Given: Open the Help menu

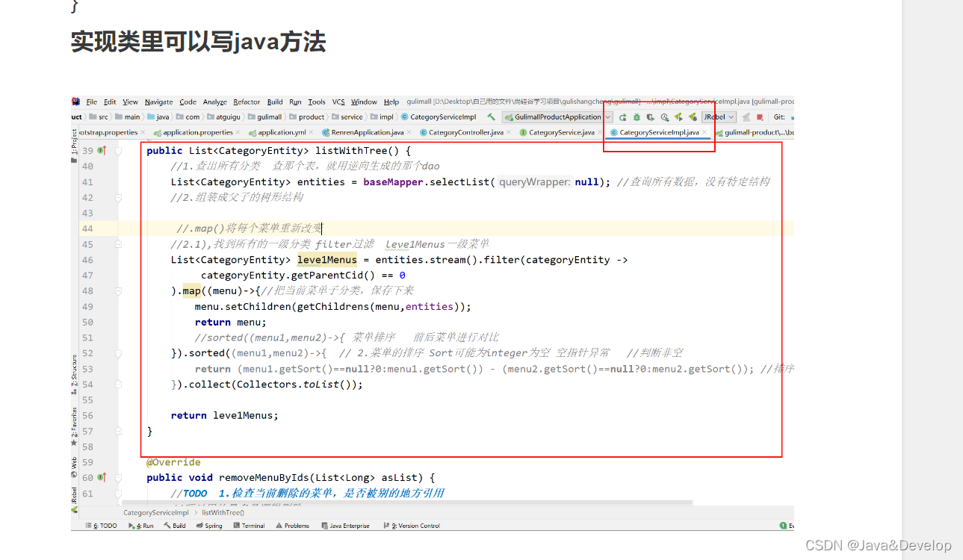Looking at the screenshot, I should (391, 102).
